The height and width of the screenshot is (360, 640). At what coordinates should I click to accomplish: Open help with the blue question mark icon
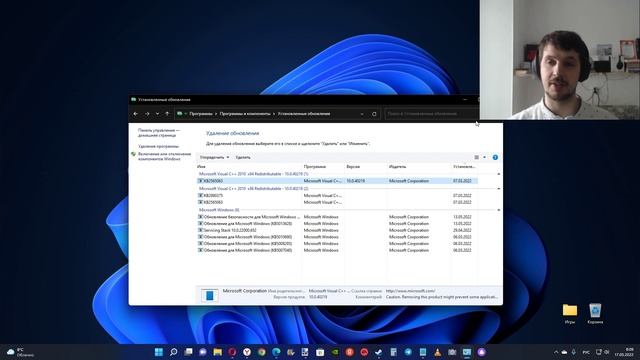tap(495, 157)
